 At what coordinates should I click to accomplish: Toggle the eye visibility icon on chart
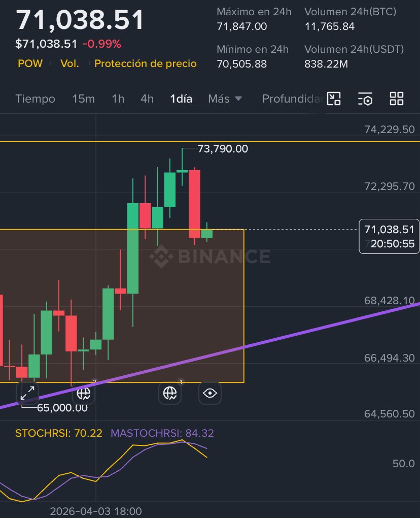click(210, 393)
